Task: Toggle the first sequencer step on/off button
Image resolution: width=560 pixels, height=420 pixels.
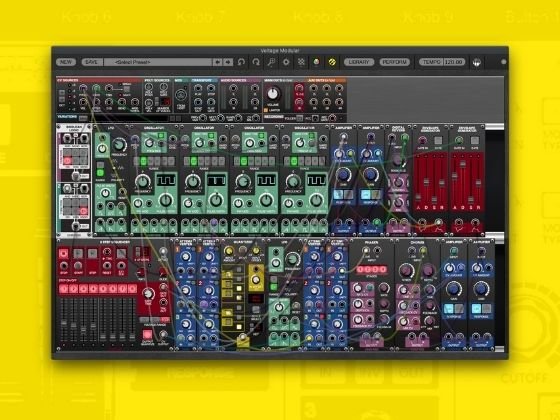Action: [64, 289]
